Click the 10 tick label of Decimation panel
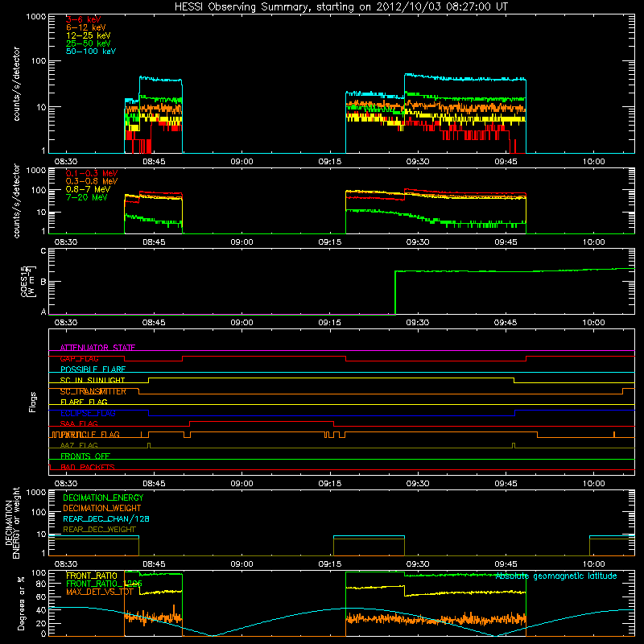644x644 pixels. 42,535
